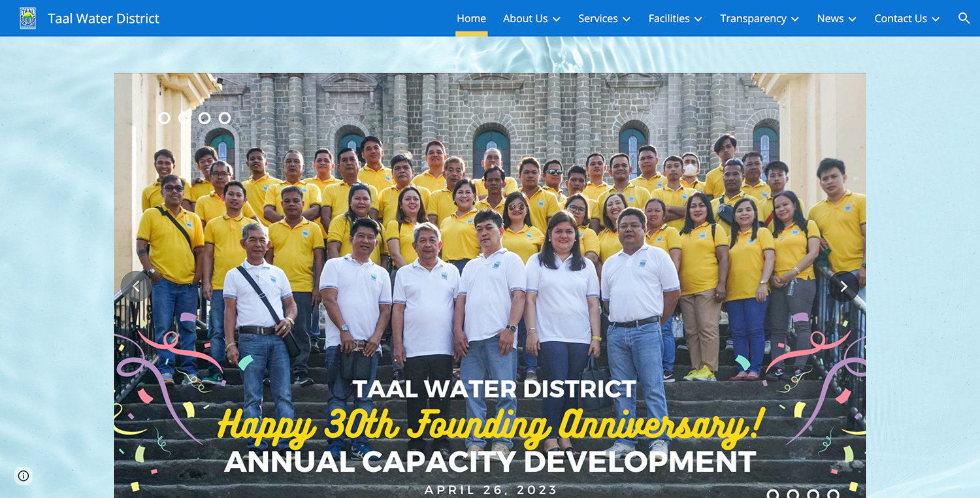Open the Transparency page
The width and height of the screenshot is (980, 498).
click(x=753, y=18)
